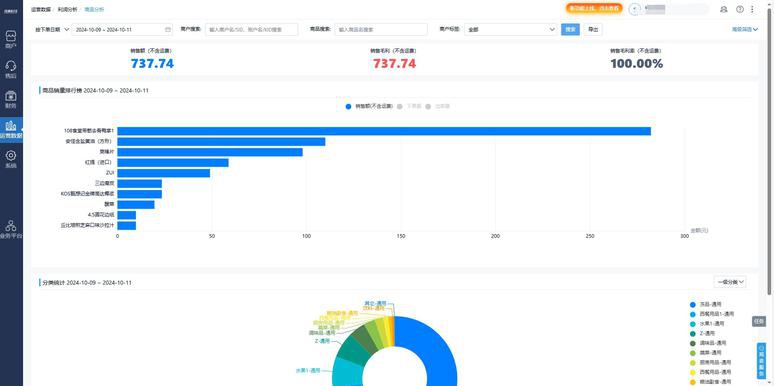
Task: Open the 商户 section in sidebar
Action: [11, 39]
